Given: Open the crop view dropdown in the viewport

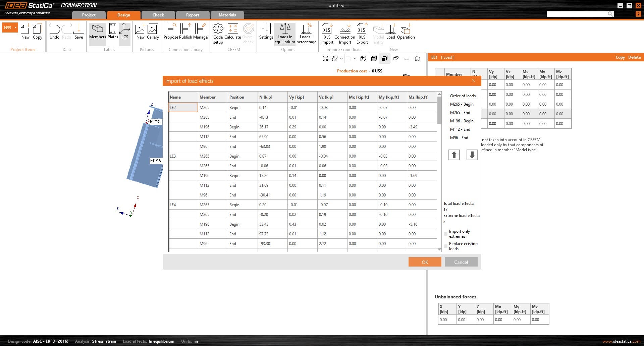Looking at the screenshot, I should [356, 58].
